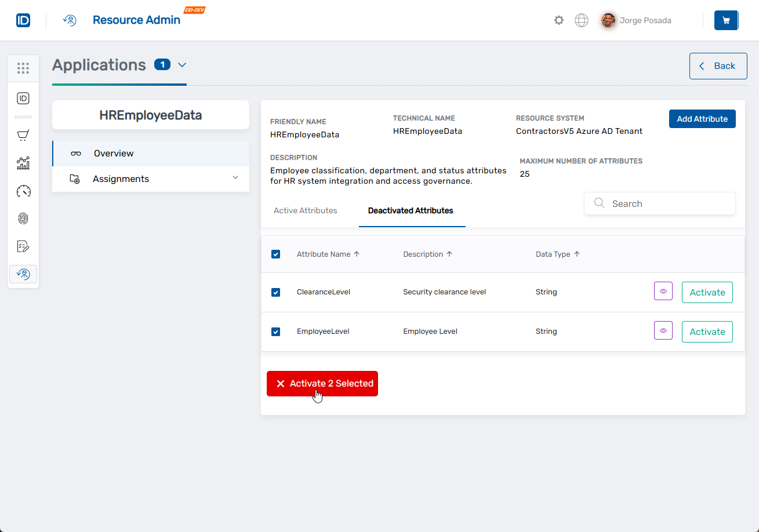759x532 pixels.
Task: Switch to Active Attributes tab
Action: 305,210
